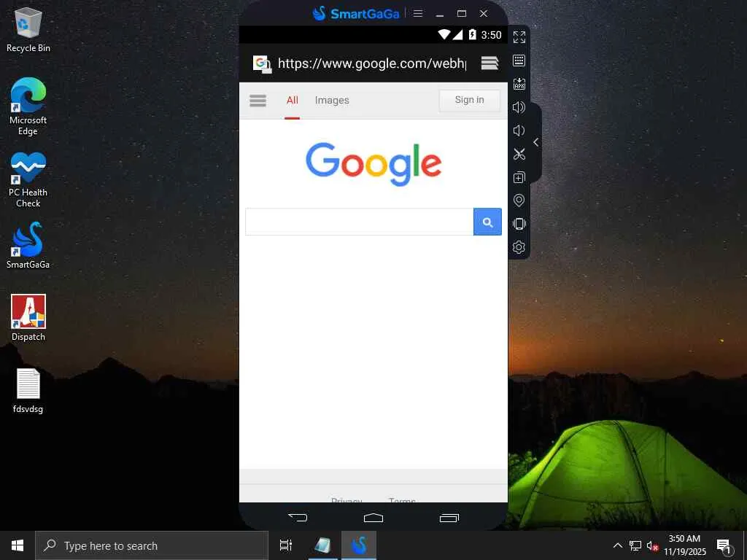Image resolution: width=747 pixels, height=560 pixels.
Task: Click the Sign in button
Action: [x=469, y=100]
